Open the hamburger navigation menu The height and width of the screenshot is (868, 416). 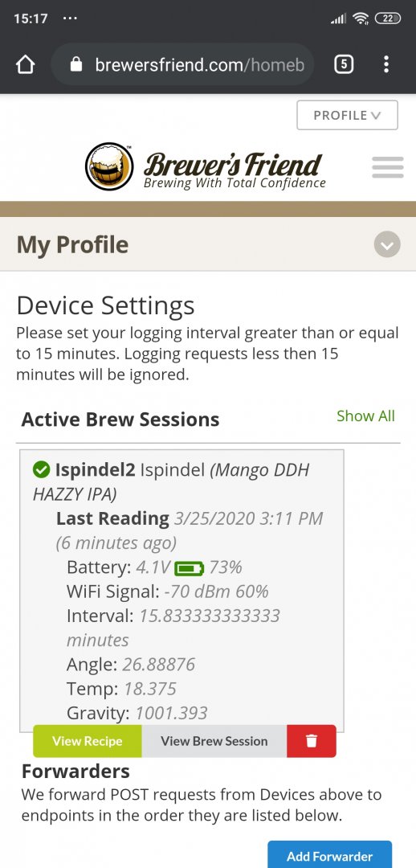[x=388, y=167]
